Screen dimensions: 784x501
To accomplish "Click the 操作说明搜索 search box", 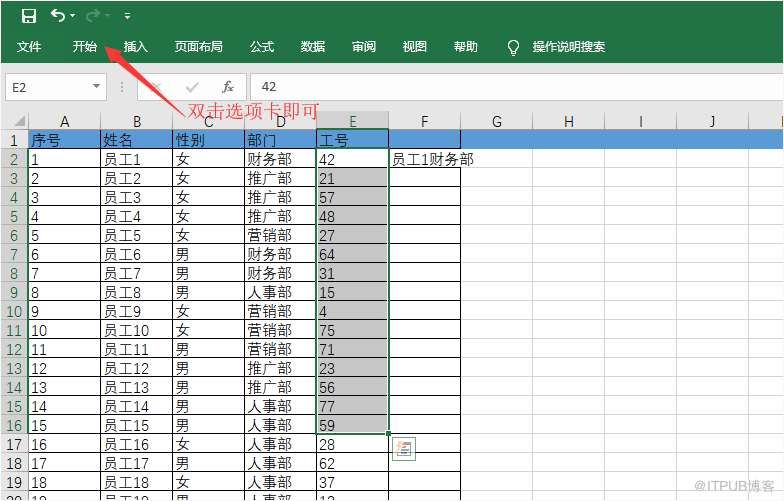I will click(568, 47).
